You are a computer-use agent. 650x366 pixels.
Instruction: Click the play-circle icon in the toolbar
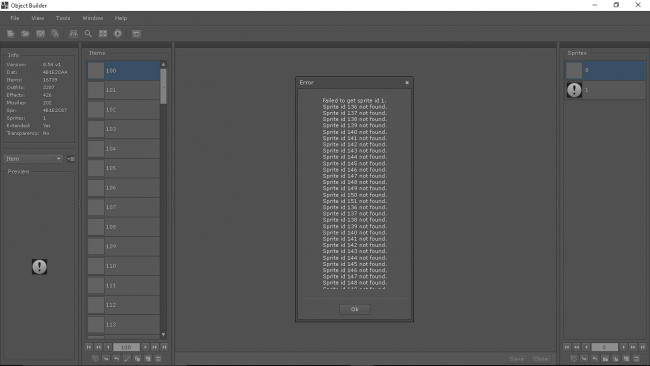click(118, 34)
